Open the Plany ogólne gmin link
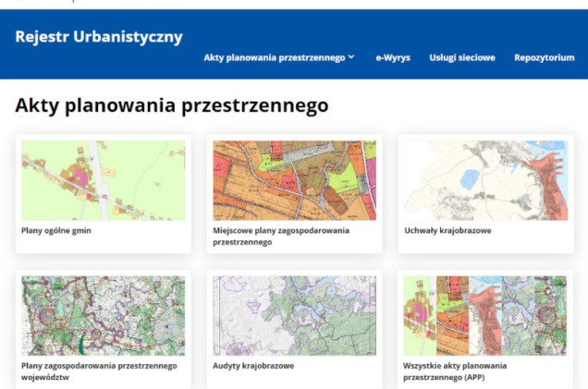588x389 pixels. [x=56, y=230]
